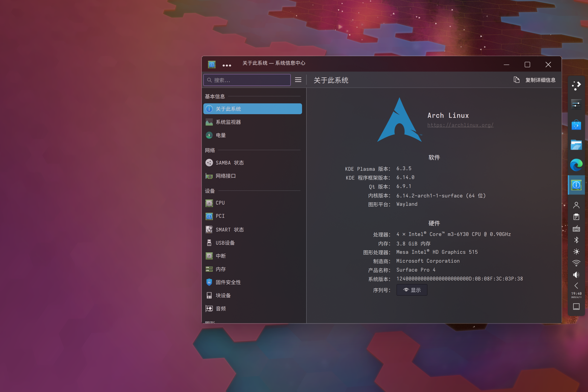The height and width of the screenshot is (392, 588).
Task: Show the serial number with 显示 button
Action: click(x=412, y=290)
